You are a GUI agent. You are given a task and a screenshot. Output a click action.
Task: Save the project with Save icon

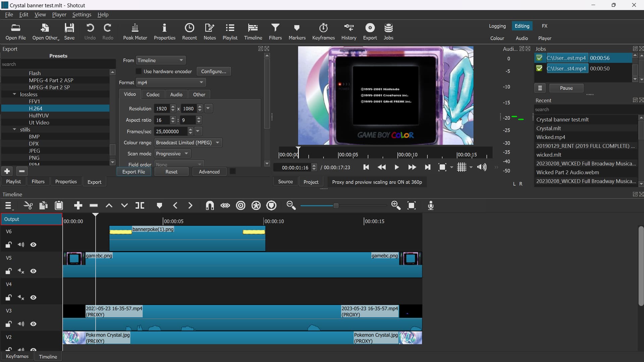pos(69,32)
